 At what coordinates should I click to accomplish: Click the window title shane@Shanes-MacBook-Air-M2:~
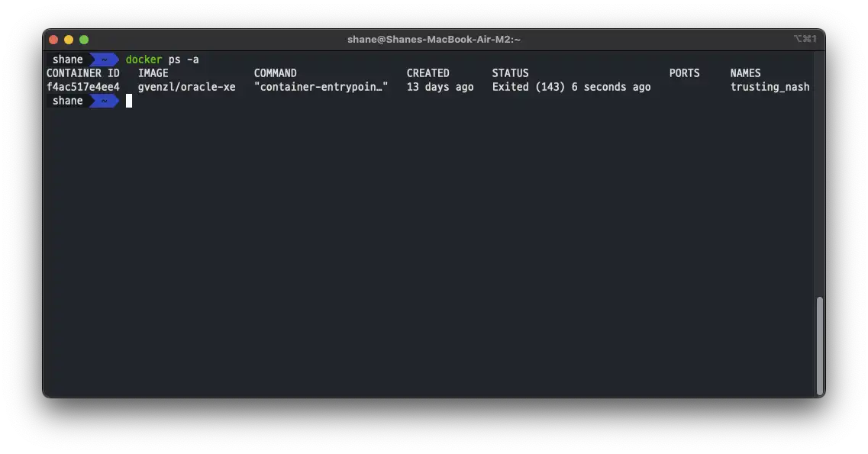(434, 40)
